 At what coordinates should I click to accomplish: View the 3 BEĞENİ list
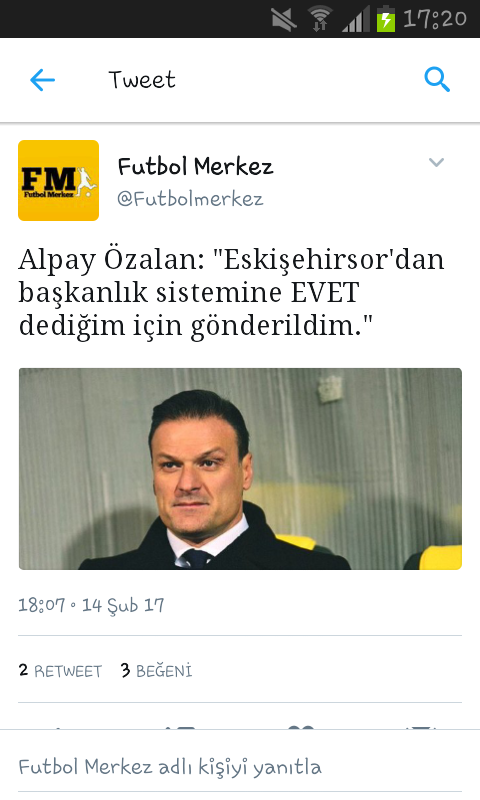157,670
